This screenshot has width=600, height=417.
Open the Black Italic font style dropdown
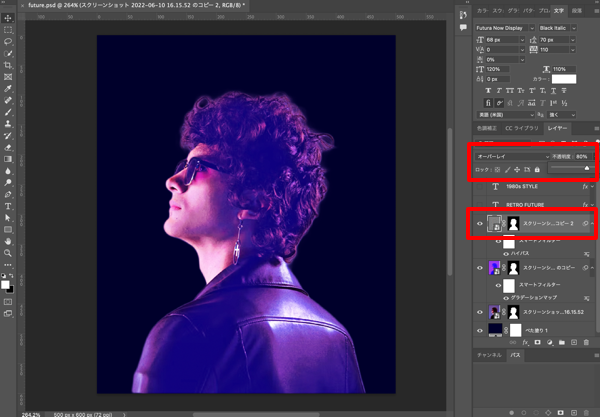point(573,28)
